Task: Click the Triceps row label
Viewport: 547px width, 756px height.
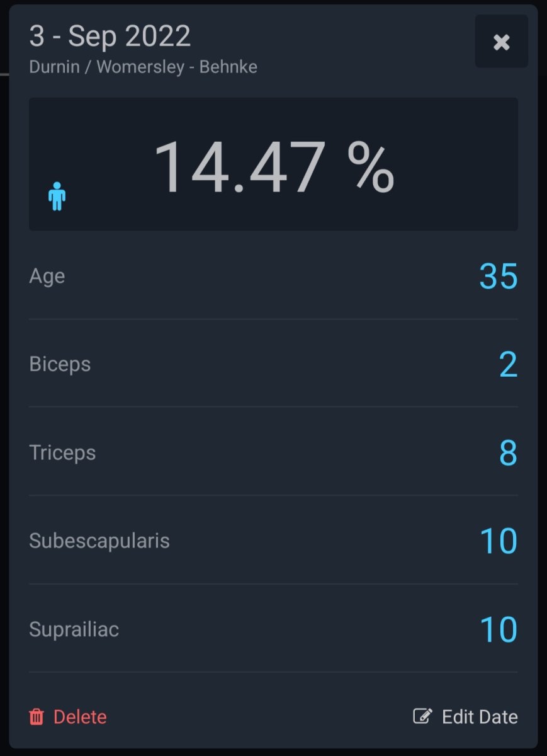Action: click(x=62, y=452)
